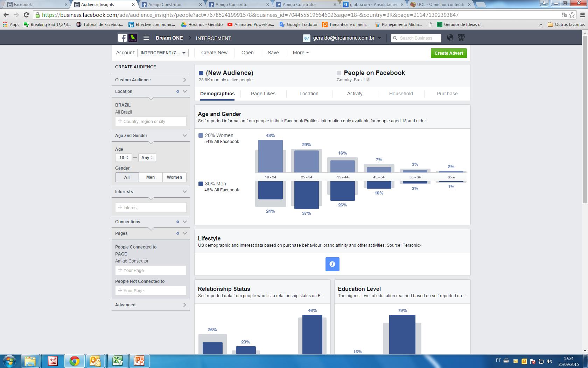This screenshot has height=368, width=588.
Task: Open the Apps bookmarks shortcut
Action: 11,25
